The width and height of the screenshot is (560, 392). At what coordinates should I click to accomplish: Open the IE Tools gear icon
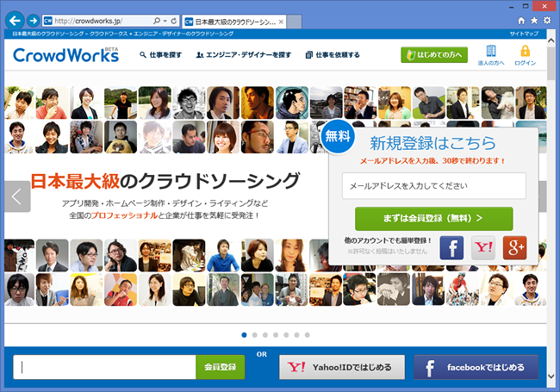(546, 19)
